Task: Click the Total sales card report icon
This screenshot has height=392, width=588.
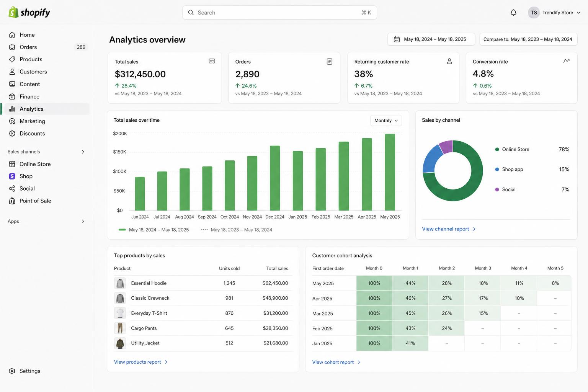Action: (x=212, y=61)
